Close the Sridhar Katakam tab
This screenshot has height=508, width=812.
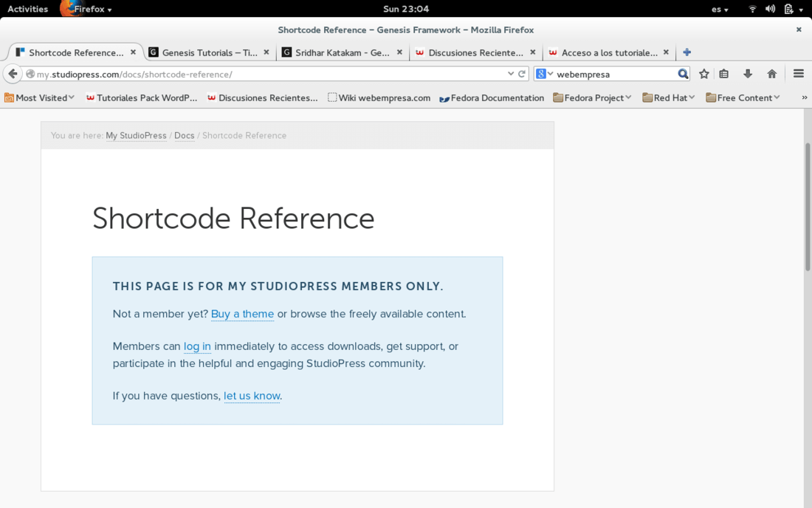[x=399, y=52]
